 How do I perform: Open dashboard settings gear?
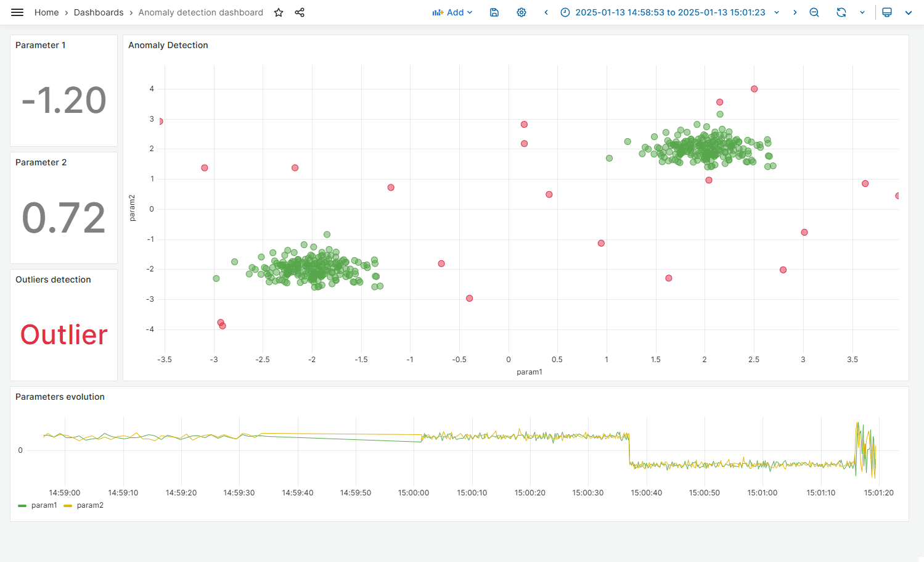tap(521, 12)
